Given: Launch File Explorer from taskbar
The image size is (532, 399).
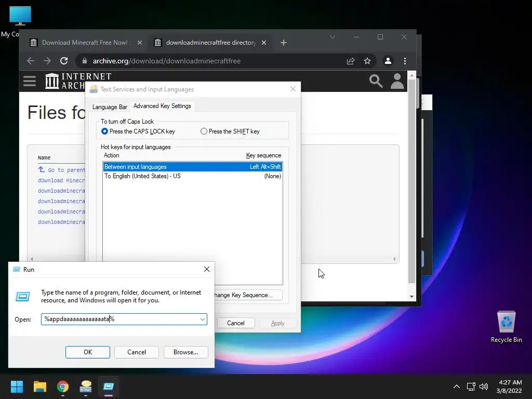Looking at the screenshot, I should click(x=39, y=387).
